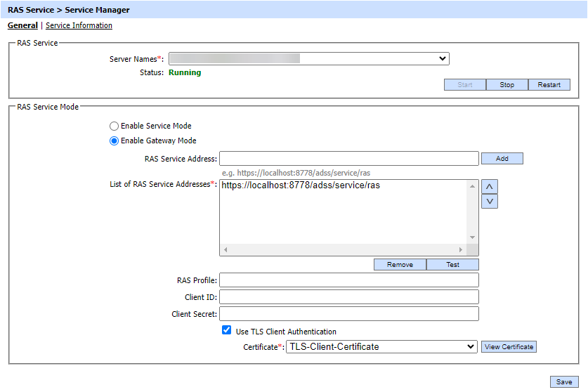Switch to Service Information tab
This screenshot has height=392, width=588.
79,25
